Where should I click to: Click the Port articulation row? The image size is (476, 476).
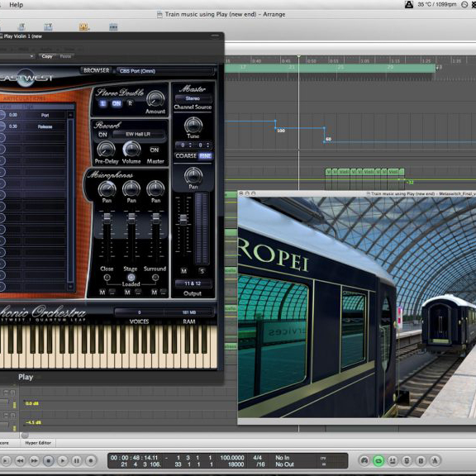(x=33, y=115)
